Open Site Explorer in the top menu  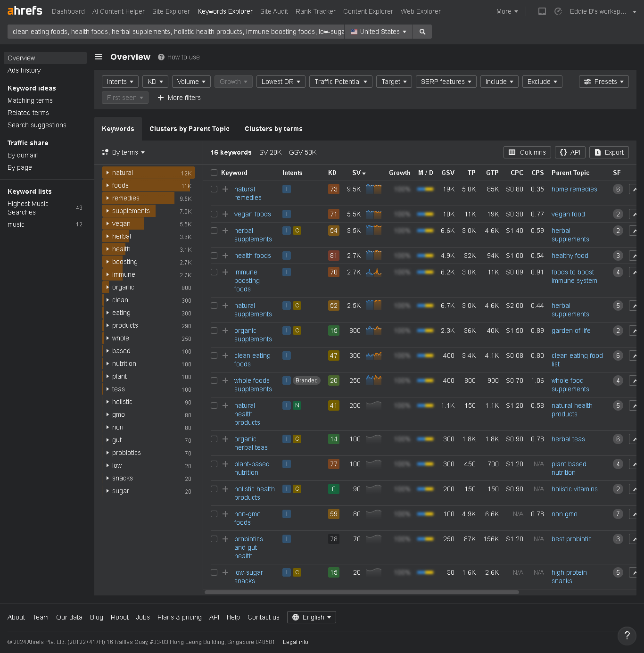pos(171,11)
